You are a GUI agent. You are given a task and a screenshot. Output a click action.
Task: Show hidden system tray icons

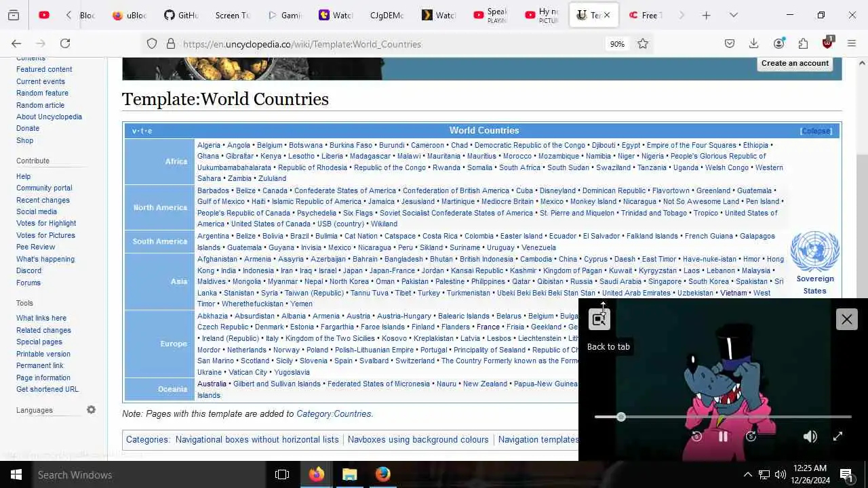click(747, 474)
